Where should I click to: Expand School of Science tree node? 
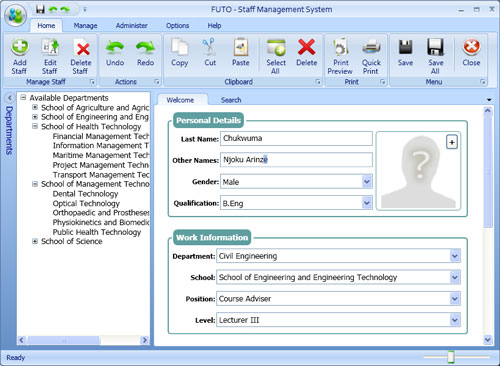click(35, 241)
